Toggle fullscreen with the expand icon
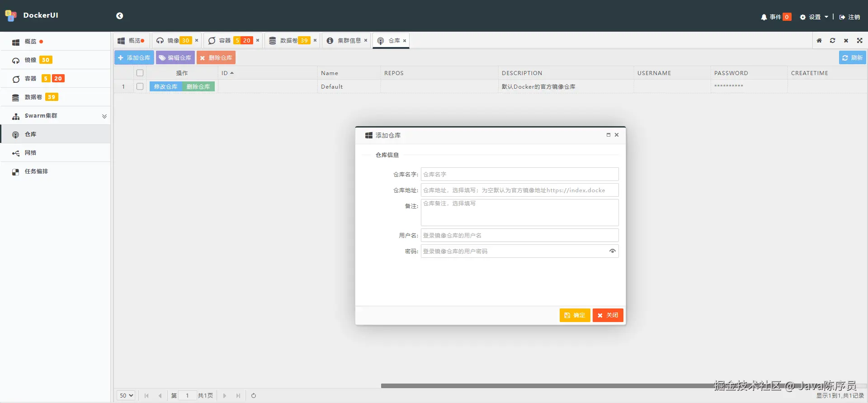The image size is (868, 403). point(859,41)
